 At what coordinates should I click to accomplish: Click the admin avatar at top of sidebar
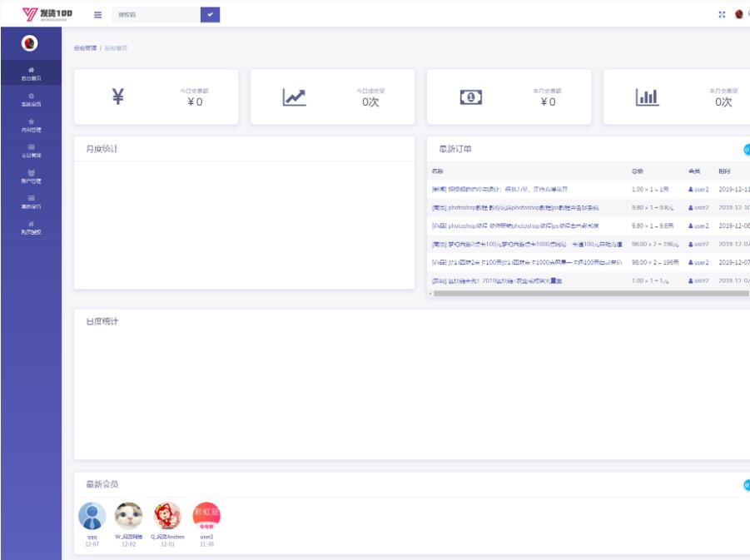[x=31, y=43]
